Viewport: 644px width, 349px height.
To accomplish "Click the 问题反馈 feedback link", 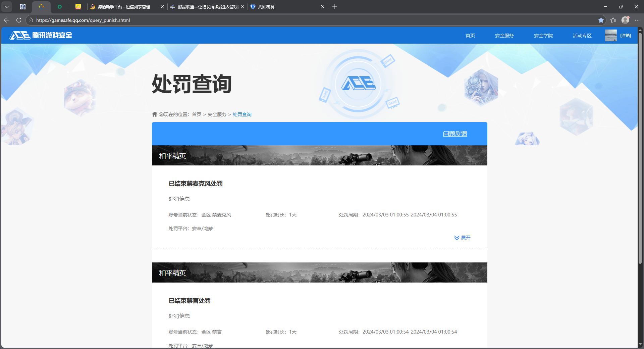I will coord(455,134).
